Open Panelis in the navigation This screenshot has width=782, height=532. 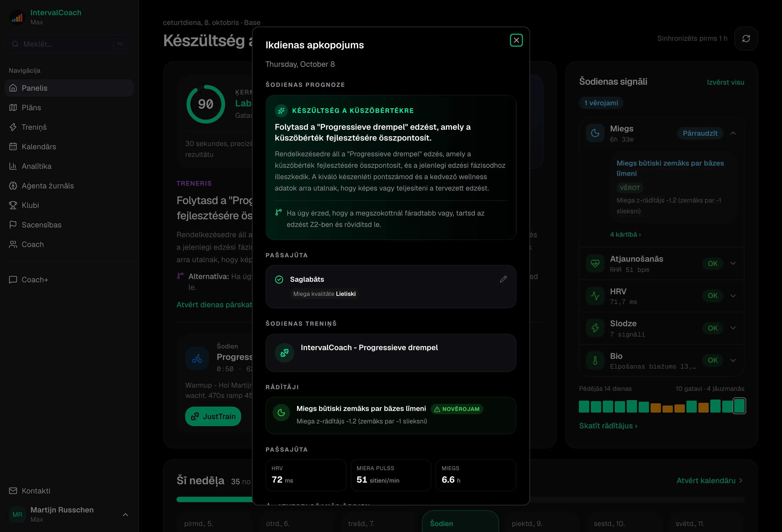[x=69, y=88]
